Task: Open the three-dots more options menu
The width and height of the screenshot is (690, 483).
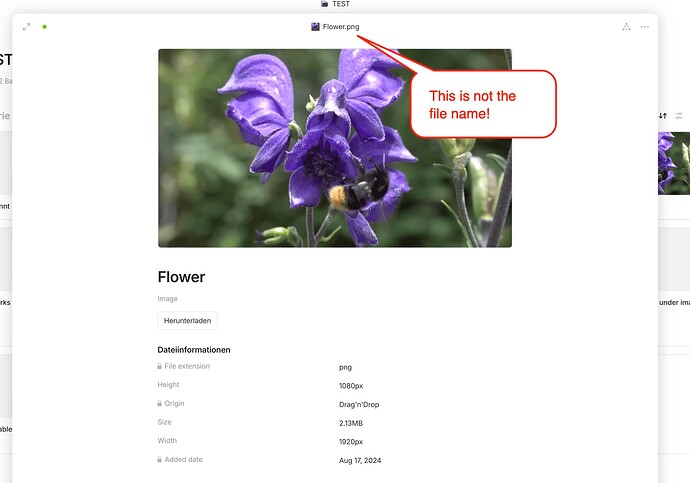Action: [645, 27]
